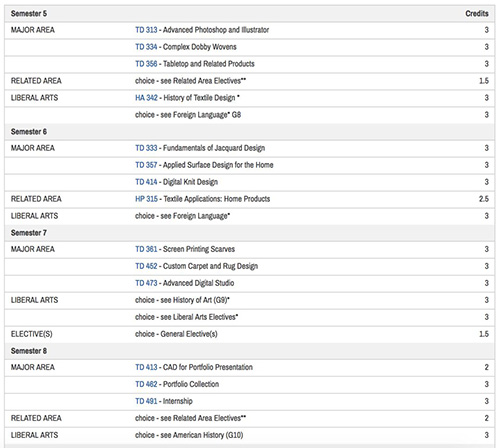Click the TD 361 Screen Printing Scarves link
The image size is (500, 448).
pos(146,249)
